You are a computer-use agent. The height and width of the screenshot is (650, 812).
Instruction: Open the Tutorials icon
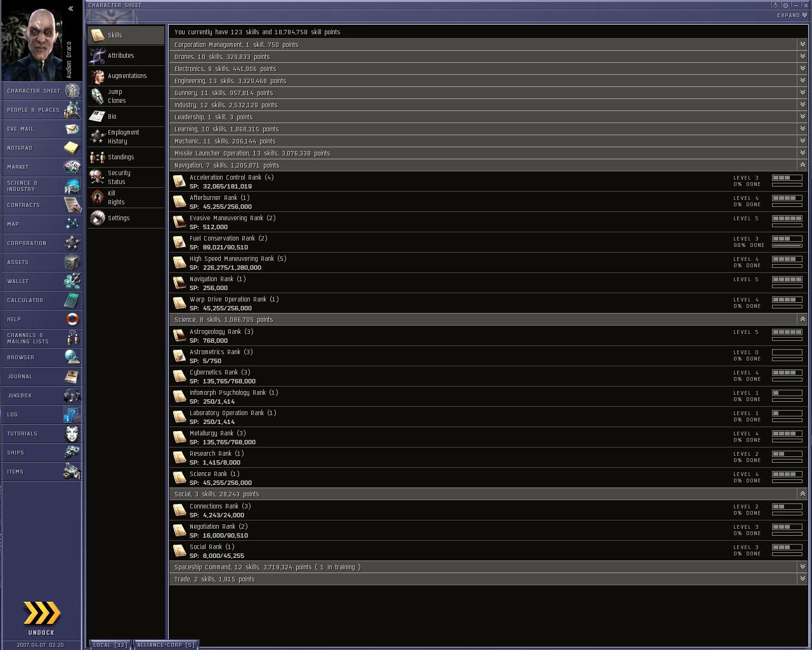(x=72, y=434)
